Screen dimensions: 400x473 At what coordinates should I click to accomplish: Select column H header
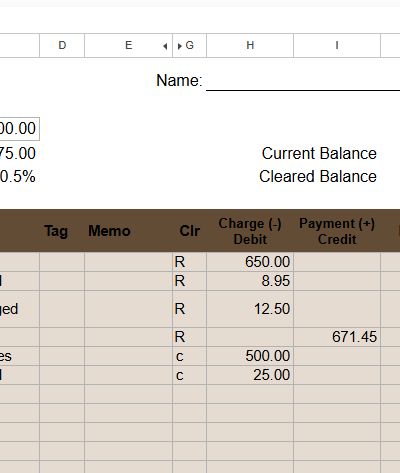[x=250, y=45]
